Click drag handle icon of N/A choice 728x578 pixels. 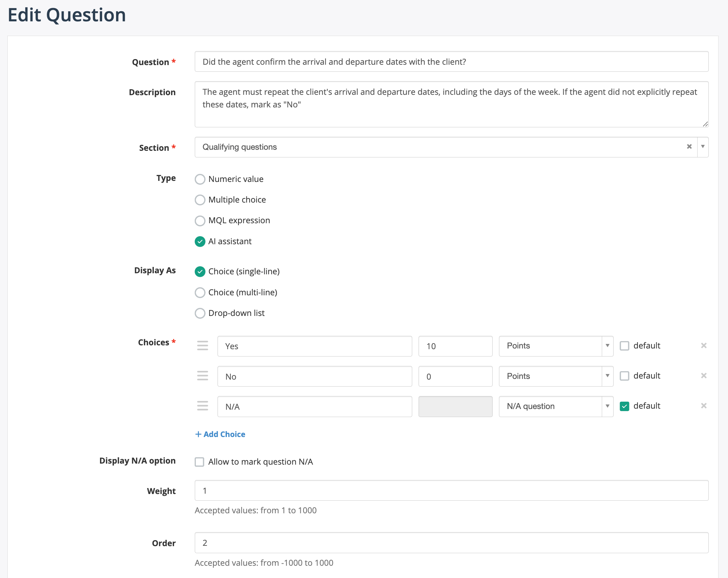tap(202, 406)
